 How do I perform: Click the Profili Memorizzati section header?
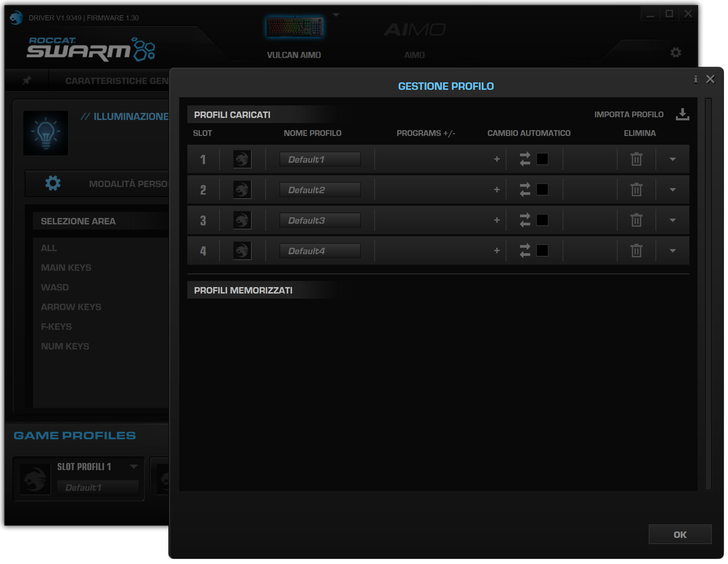coord(243,290)
